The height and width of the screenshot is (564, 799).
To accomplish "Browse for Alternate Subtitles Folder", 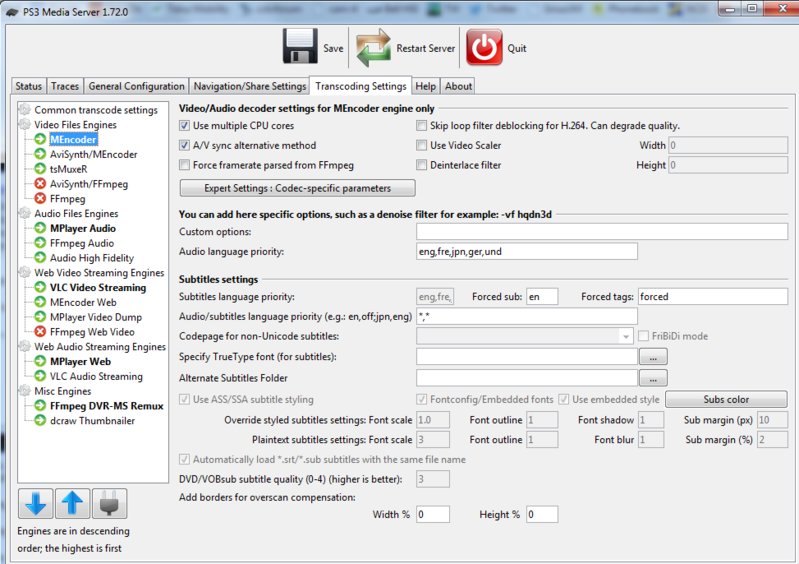I will [653, 378].
